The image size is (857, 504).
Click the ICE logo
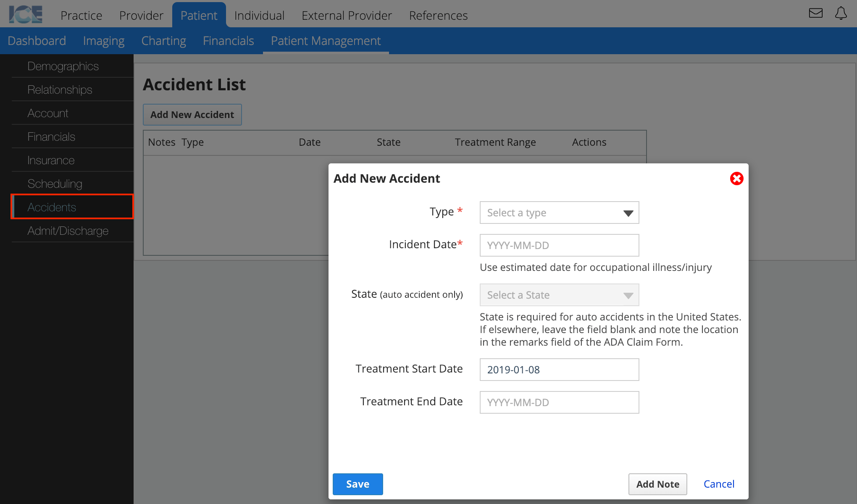26,15
